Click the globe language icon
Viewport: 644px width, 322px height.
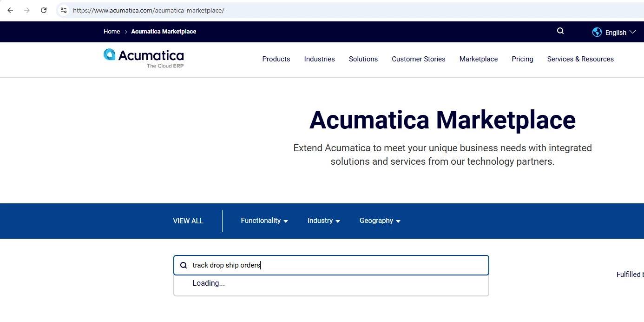[597, 32]
